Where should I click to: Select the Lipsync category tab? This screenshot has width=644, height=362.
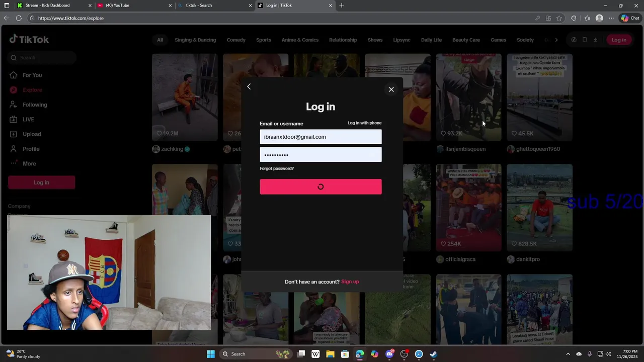point(401,40)
